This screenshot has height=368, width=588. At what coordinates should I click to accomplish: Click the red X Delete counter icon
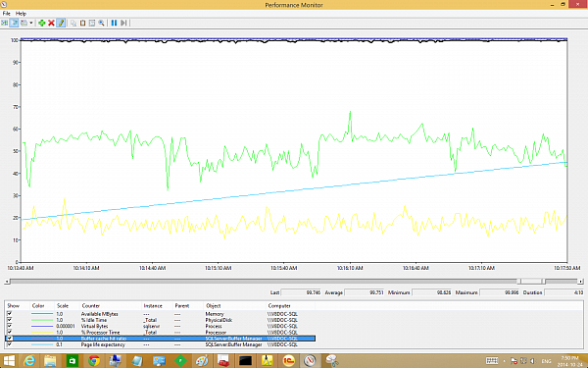51,23
